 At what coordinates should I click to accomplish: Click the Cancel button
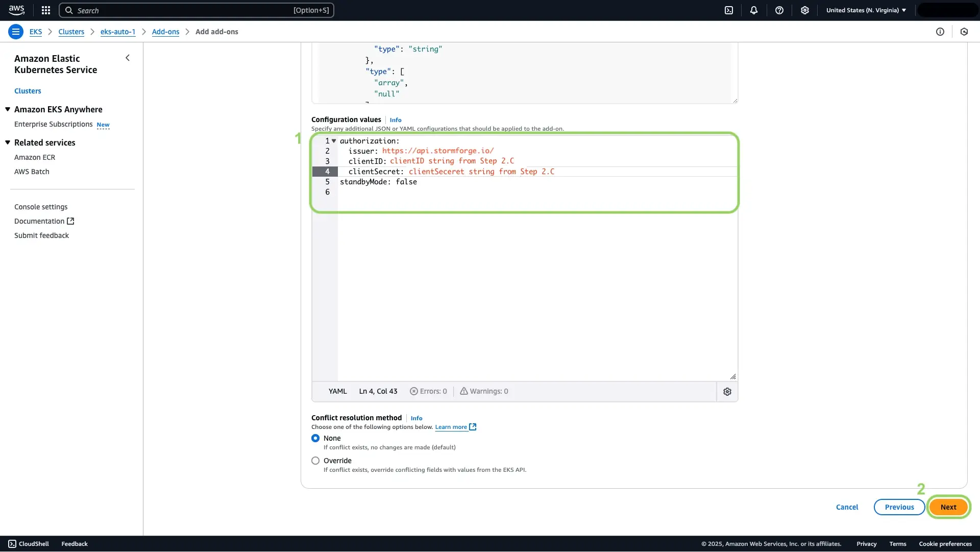(847, 507)
